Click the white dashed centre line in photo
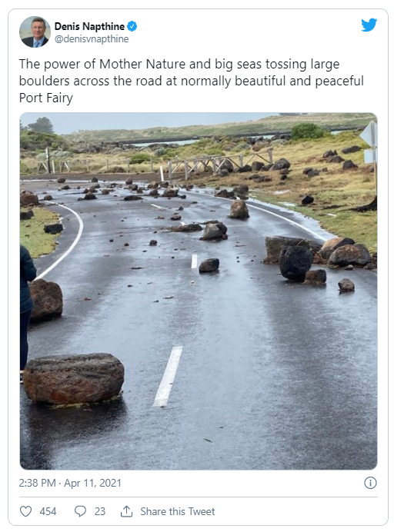The width and height of the screenshot is (394, 532). pos(168,376)
